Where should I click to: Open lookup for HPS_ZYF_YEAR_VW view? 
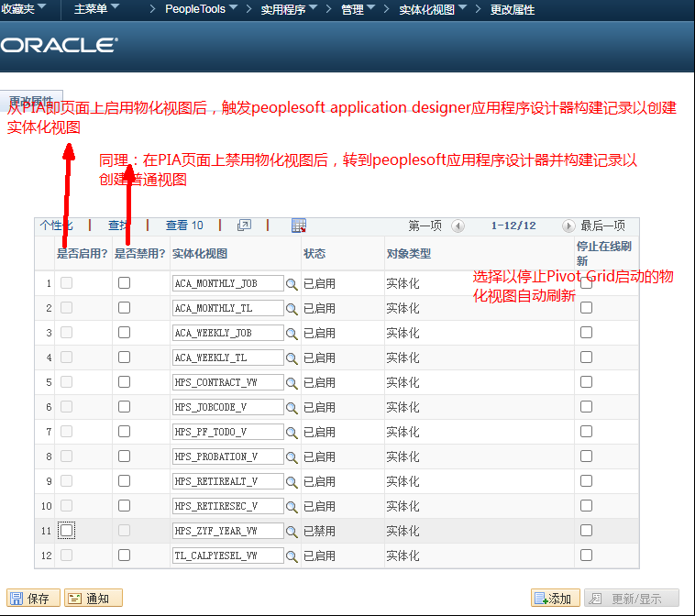292,532
